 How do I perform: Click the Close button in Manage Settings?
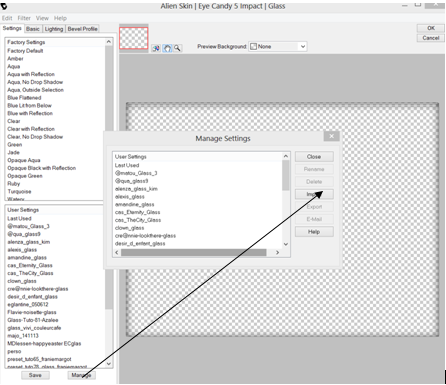coord(314,157)
